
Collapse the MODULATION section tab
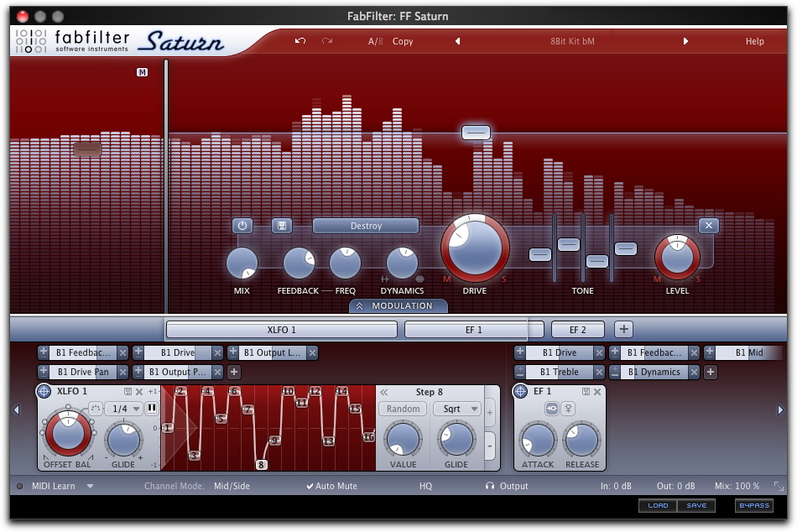tap(398, 305)
